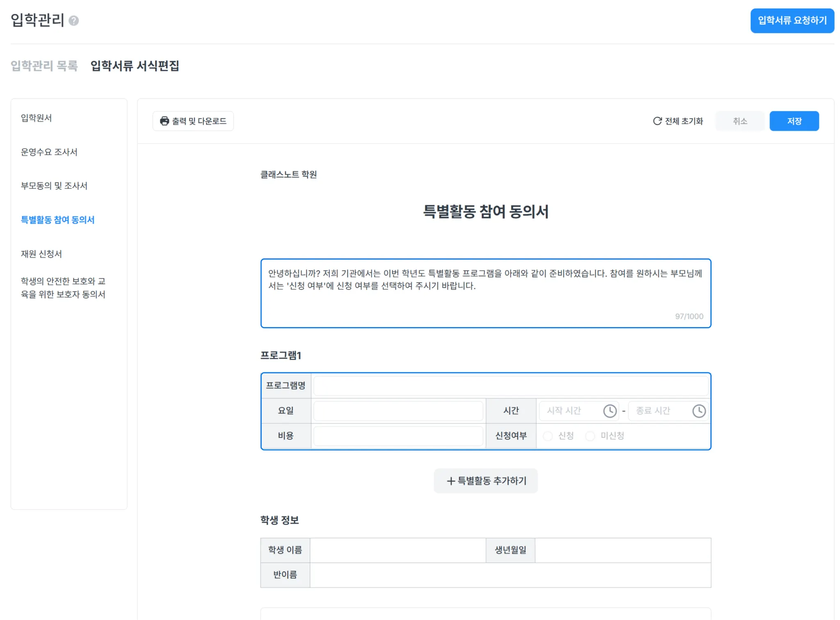Open 운영수요 조사서 in the sidebar
The height and width of the screenshot is (620, 840).
click(x=49, y=152)
